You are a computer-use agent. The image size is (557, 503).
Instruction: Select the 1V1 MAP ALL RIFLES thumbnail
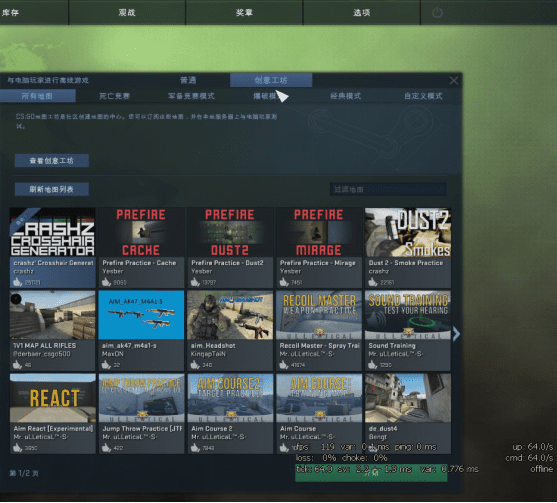53,315
